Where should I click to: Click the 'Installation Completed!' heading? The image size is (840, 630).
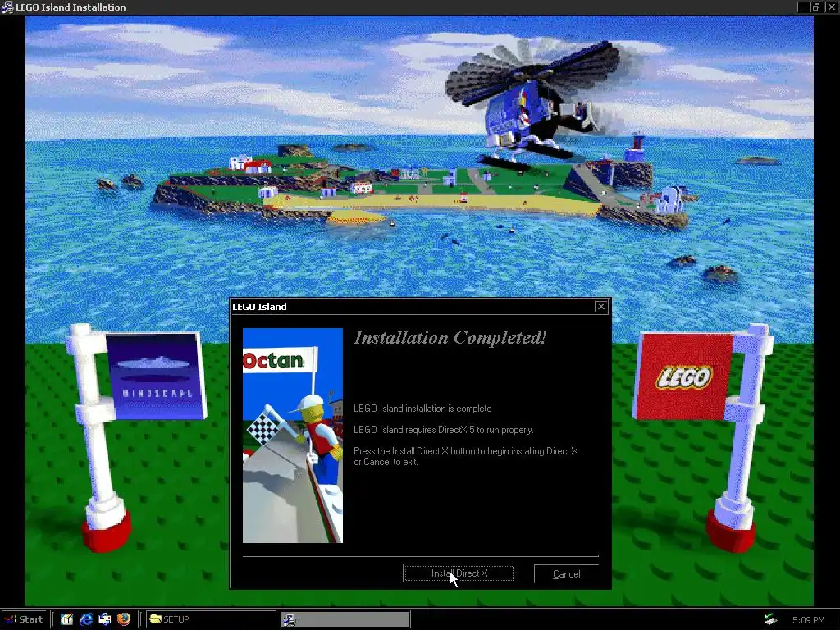(x=450, y=337)
